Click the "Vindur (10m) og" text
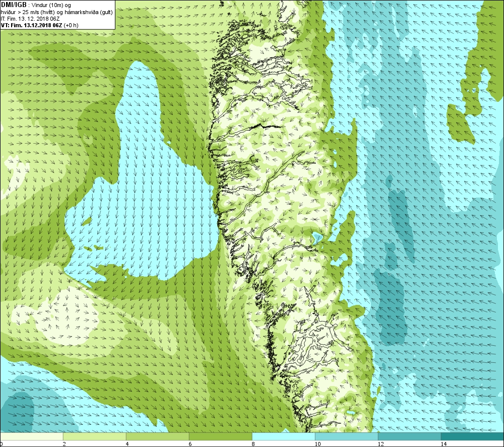The image size is (504, 447). (51, 5)
